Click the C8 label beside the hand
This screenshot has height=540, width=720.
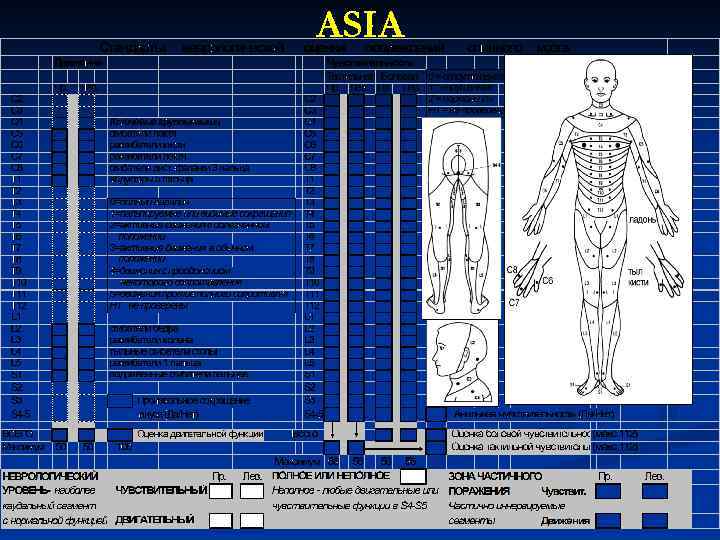tap(512, 270)
